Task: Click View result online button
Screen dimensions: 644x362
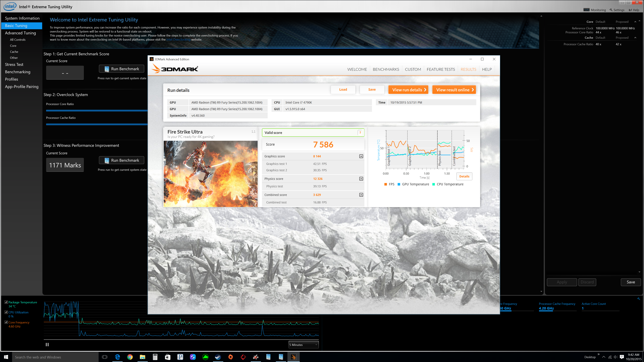Action: click(454, 90)
